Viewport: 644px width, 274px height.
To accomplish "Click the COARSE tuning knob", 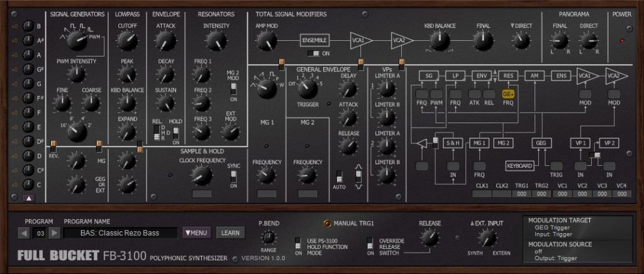I will (x=91, y=103).
